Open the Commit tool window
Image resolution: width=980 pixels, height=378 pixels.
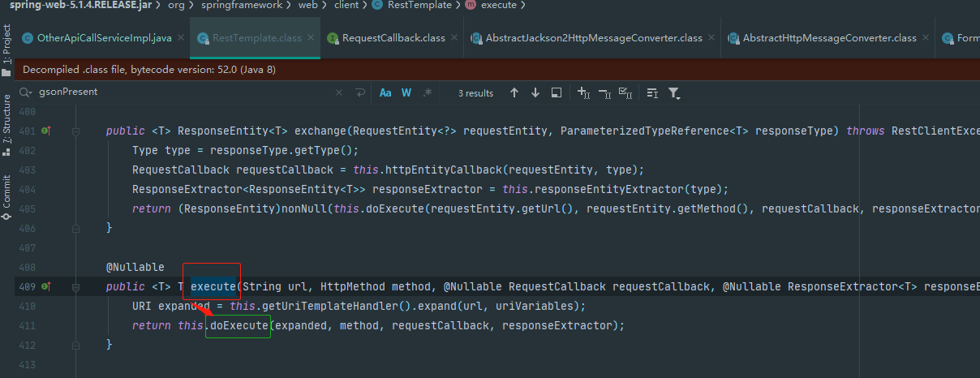point(6,198)
